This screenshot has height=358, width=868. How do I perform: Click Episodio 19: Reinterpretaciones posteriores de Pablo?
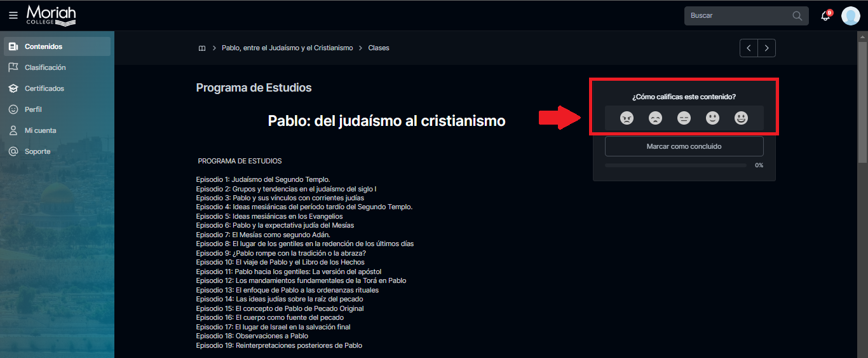click(279, 345)
